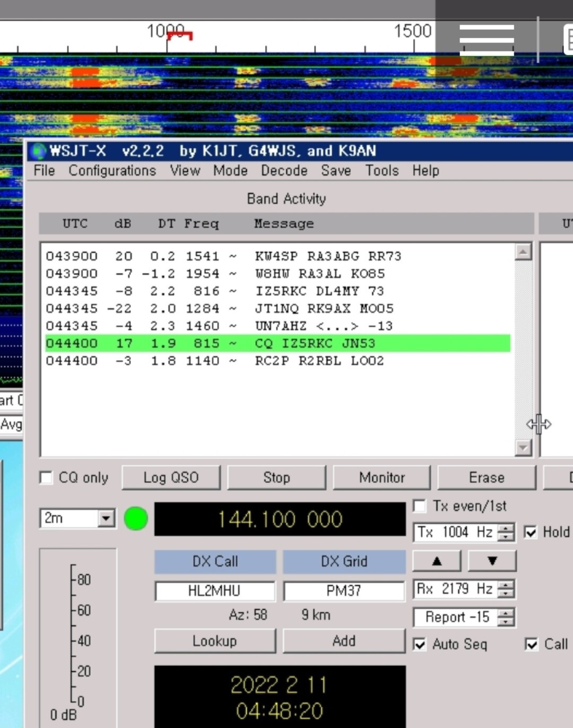Open the Configurations menu
This screenshot has height=728, width=573.
tap(112, 170)
